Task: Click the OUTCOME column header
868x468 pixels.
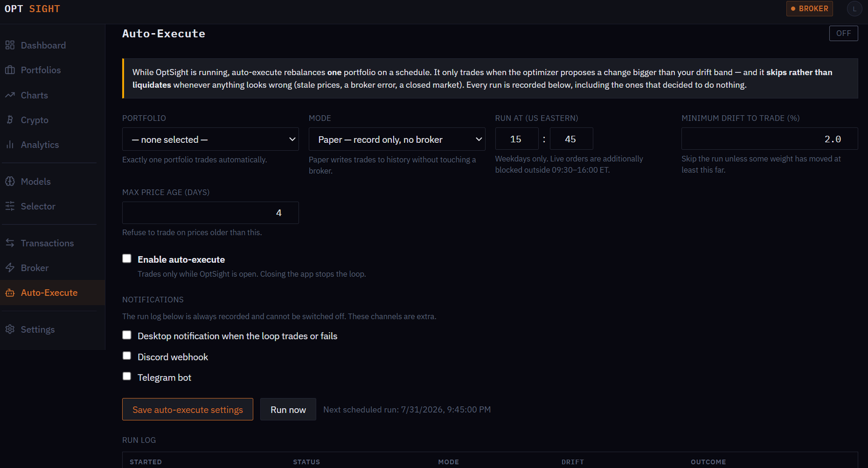Action: point(709,462)
